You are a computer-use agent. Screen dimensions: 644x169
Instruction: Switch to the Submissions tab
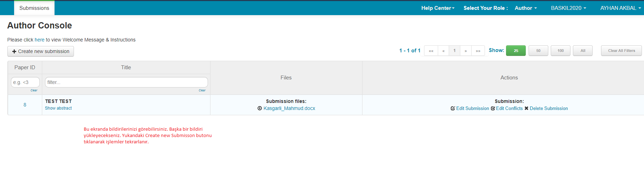(34, 8)
